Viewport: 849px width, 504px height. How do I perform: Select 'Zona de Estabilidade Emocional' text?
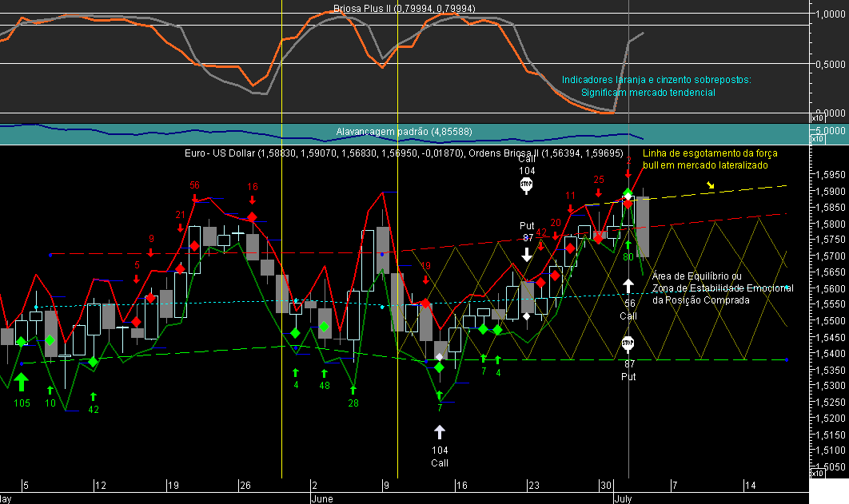click(723, 288)
